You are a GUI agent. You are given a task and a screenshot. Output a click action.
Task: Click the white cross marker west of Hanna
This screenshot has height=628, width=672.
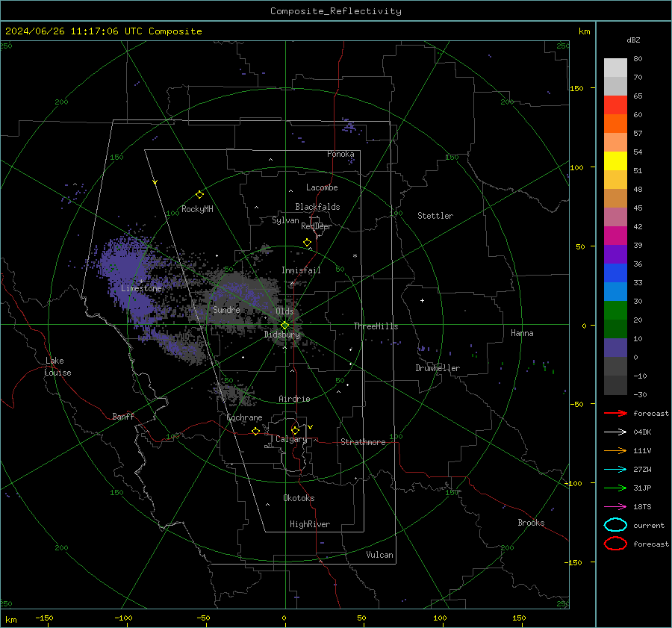coord(422,300)
